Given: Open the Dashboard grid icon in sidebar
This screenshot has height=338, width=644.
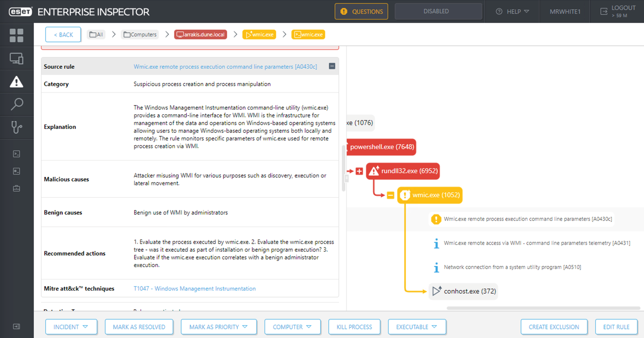Looking at the screenshot, I should [x=17, y=35].
